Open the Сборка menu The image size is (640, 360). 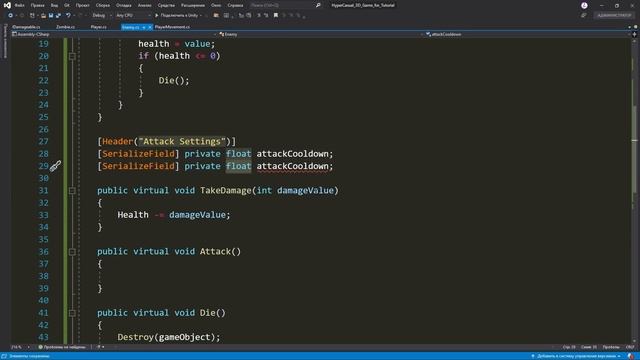(102, 5)
